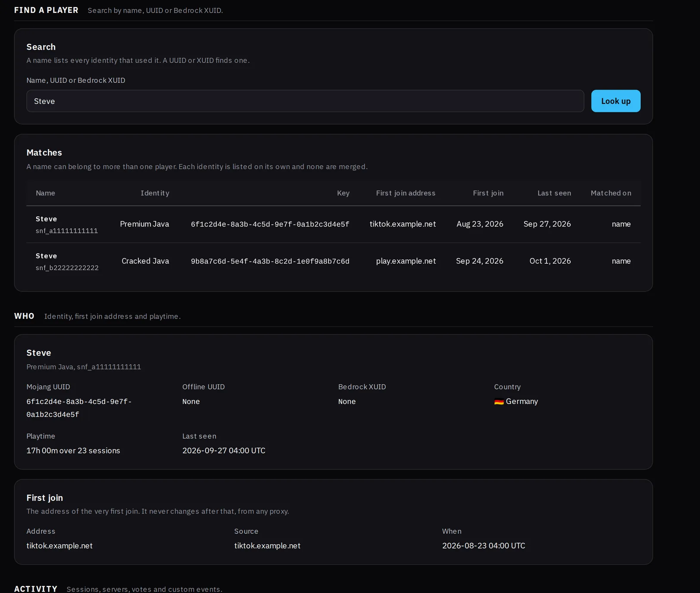The width and height of the screenshot is (700, 593).
Task: Click the Aug 23, 2026 first join cell
Action: coord(480,224)
